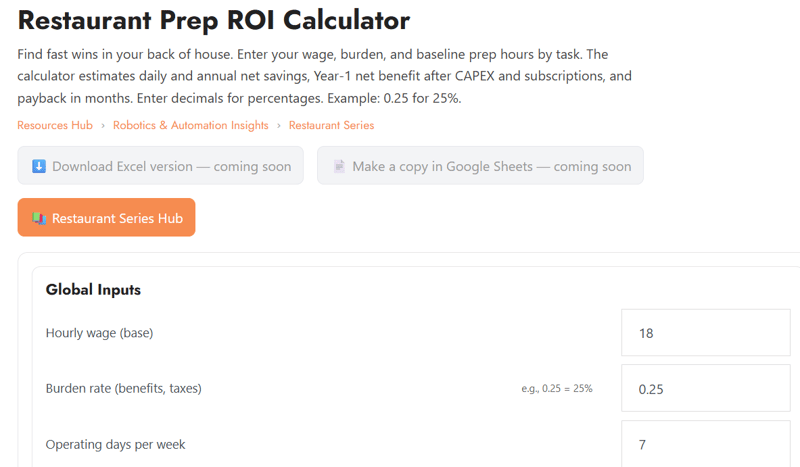Click the Restaurant Prep ROI Calculator title
Viewport: 800px width, 467px height.
(214, 20)
